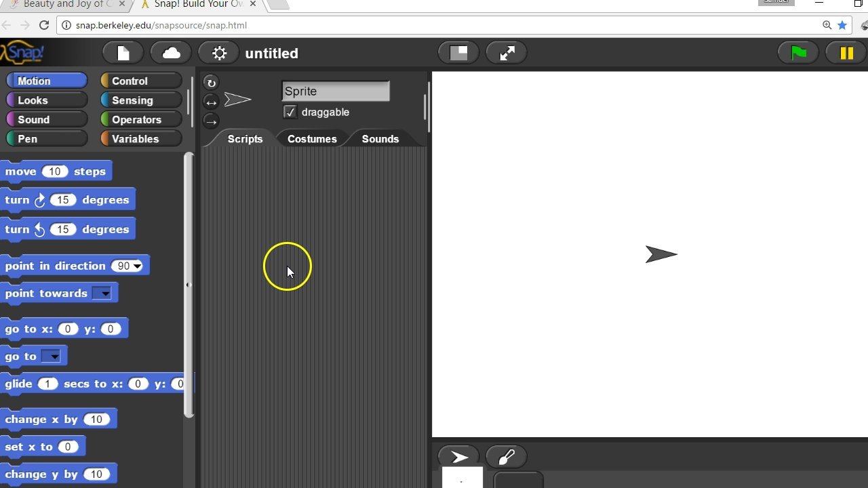Open the cloud menu
The width and height of the screenshot is (868, 488).
[x=170, y=52]
